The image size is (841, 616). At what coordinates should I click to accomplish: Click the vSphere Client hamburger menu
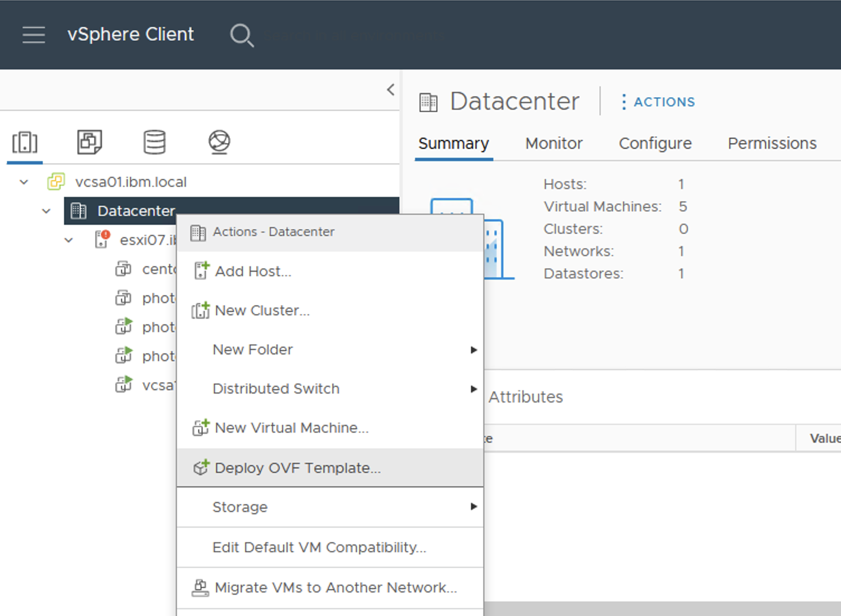pos(34,35)
